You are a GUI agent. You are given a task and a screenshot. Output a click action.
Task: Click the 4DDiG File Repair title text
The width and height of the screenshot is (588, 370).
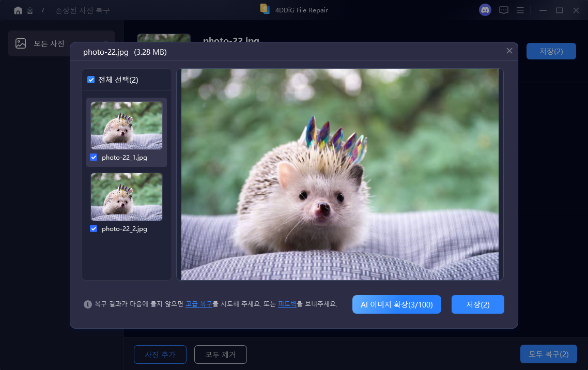pos(302,10)
